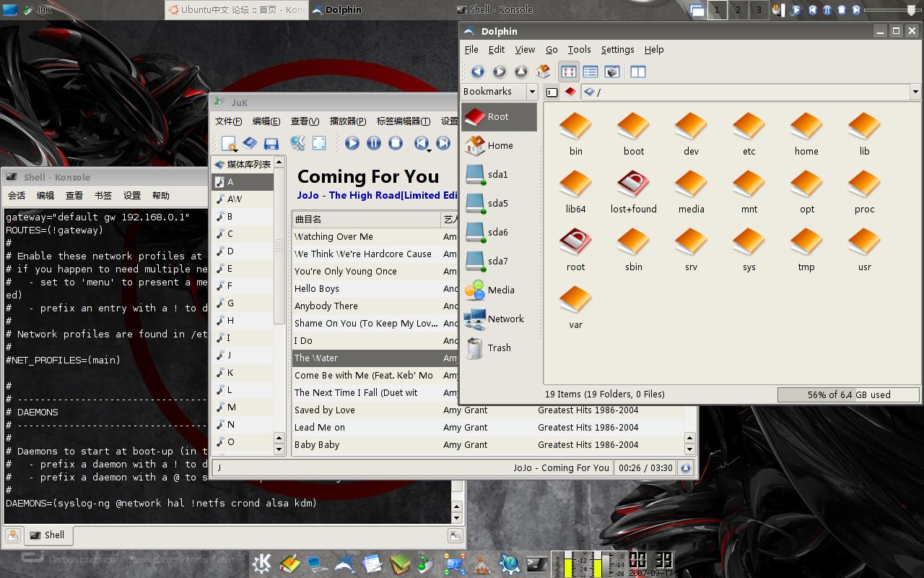Select the locked root folder

click(x=575, y=249)
